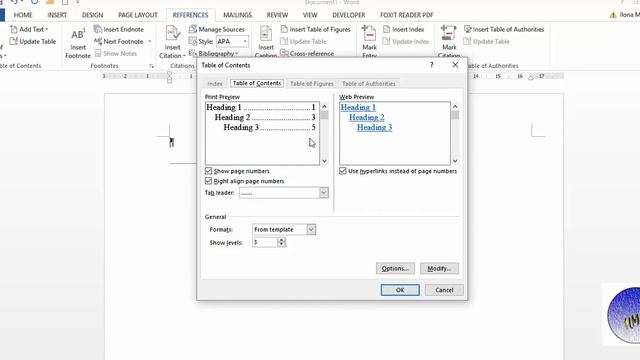This screenshot has width=640, height=360.
Task: Click the Cancel button
Action: pyautogui.click(x=444, y=290)
